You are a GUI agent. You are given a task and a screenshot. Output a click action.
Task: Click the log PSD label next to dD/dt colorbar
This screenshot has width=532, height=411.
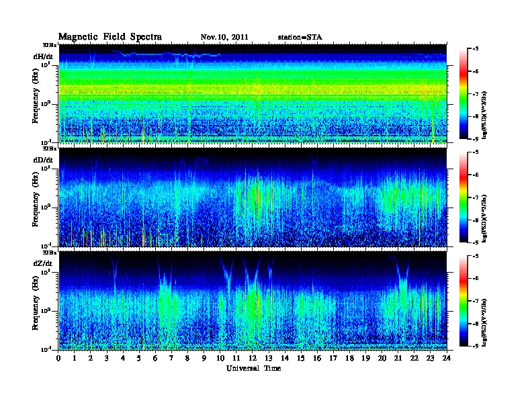484,218
